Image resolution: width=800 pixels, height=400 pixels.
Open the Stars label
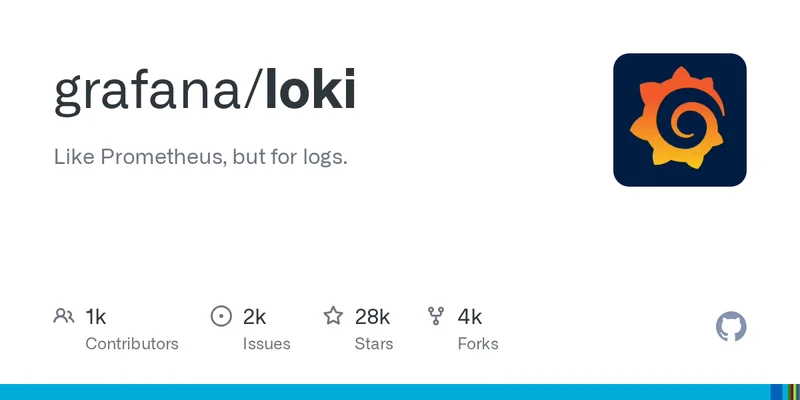click(x=374, y=344)
